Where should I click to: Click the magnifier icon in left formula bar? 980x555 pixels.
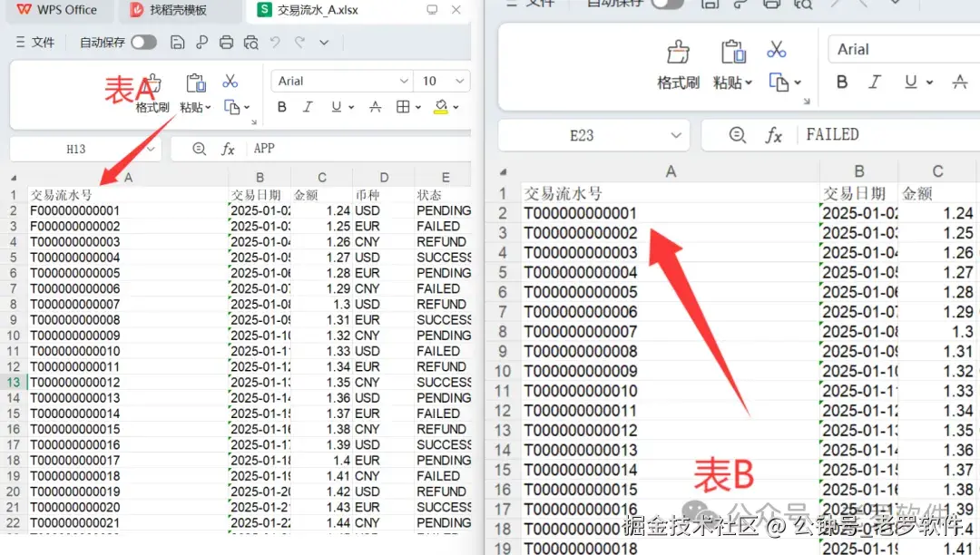(199, 149)
